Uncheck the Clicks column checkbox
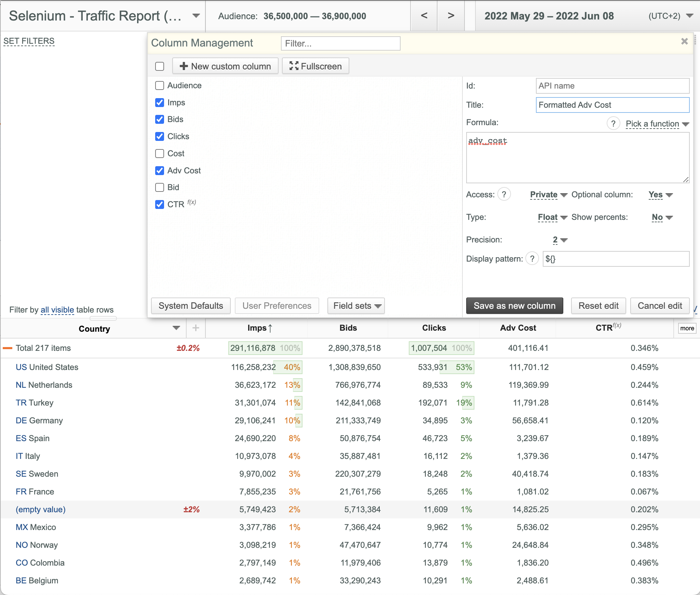Viewport: 700px width, 595px height. click(160, 136)
